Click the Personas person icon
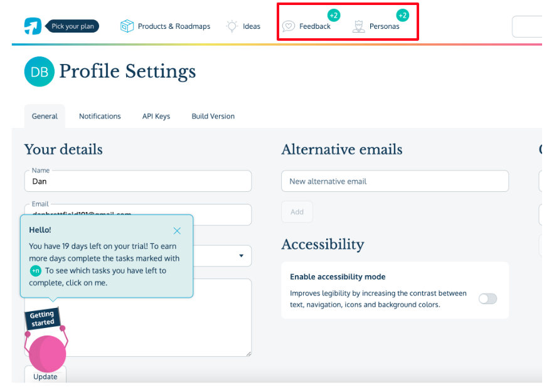 click(359, 26)
